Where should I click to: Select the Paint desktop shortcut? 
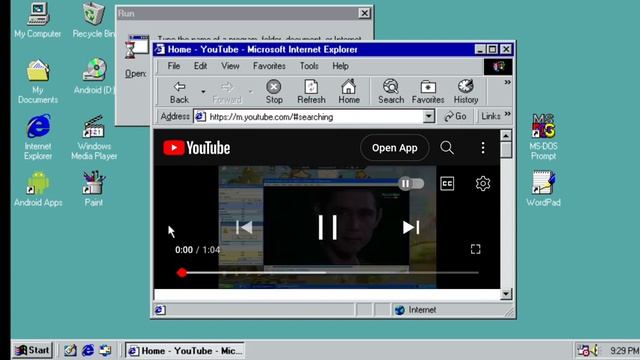click(93, 189)
